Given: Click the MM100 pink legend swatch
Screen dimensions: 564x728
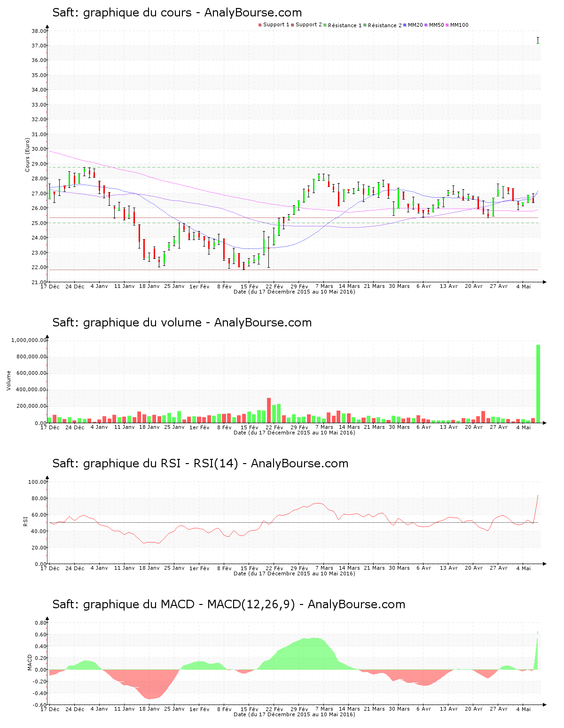Looking at the screenshot, I should point(447,25).
